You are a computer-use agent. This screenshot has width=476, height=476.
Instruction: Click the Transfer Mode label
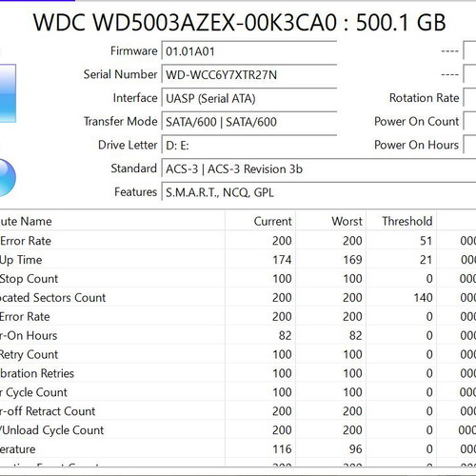point(120,121)
